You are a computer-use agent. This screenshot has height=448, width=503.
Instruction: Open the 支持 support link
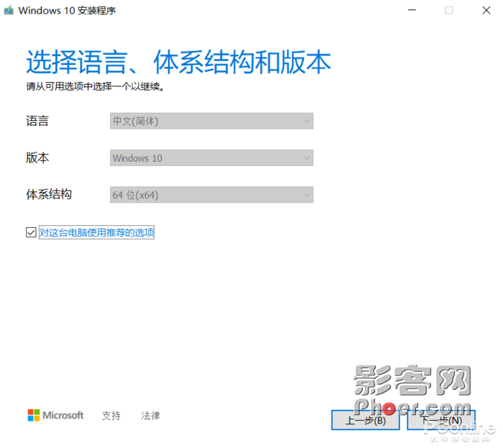click(x=111, y=416)
